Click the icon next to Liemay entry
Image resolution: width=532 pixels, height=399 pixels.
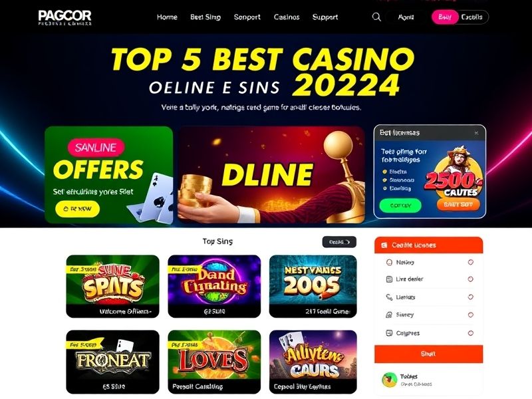(x=389, y=297)
